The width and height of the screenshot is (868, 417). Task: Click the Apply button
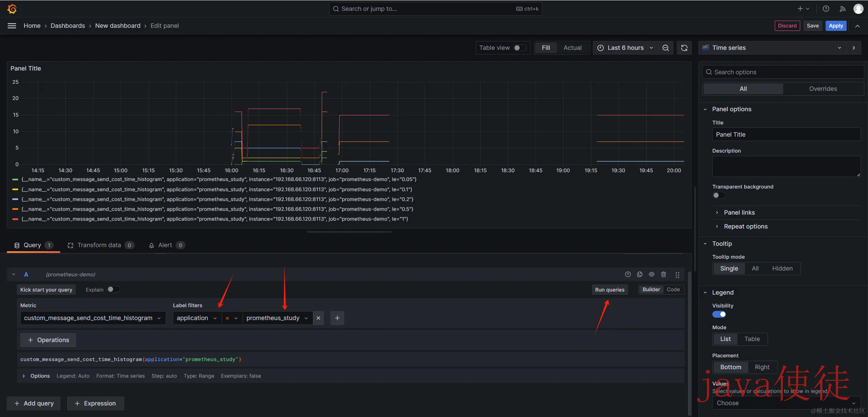pyautogui.click(x=836, y=26)
